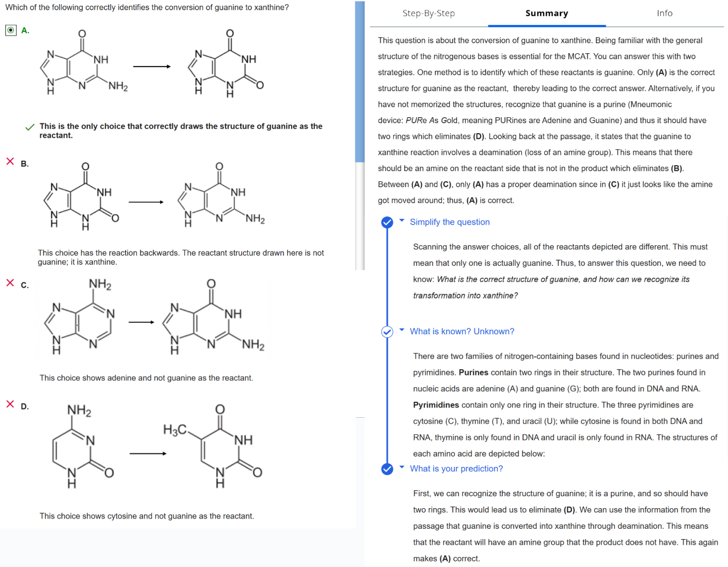Click the What is your prediction? heading

point(456,469)
